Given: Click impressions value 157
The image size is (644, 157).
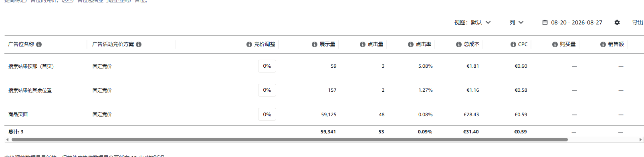Looking at the screenshot, I should click(332, 90).
